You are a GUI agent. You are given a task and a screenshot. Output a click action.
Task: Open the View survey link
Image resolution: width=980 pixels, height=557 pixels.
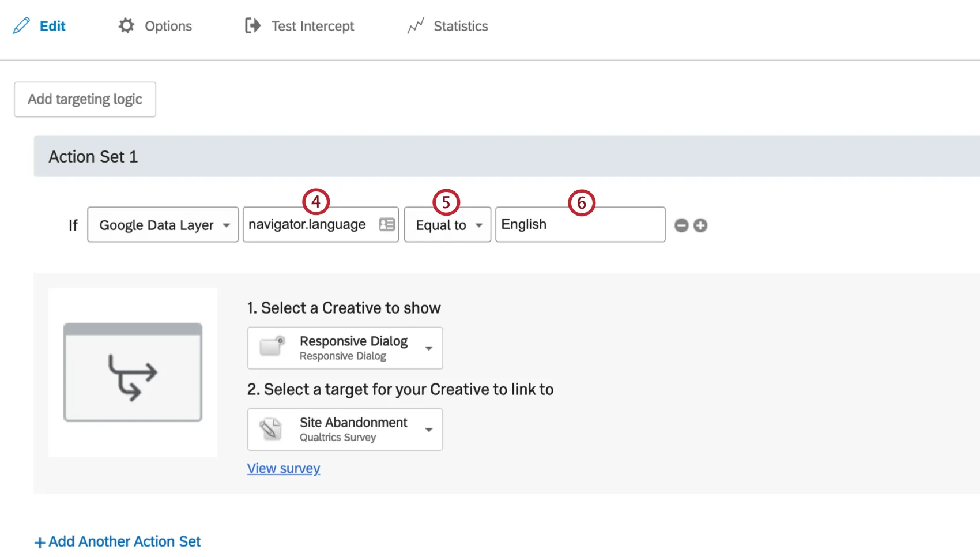(x=283, y=468)
